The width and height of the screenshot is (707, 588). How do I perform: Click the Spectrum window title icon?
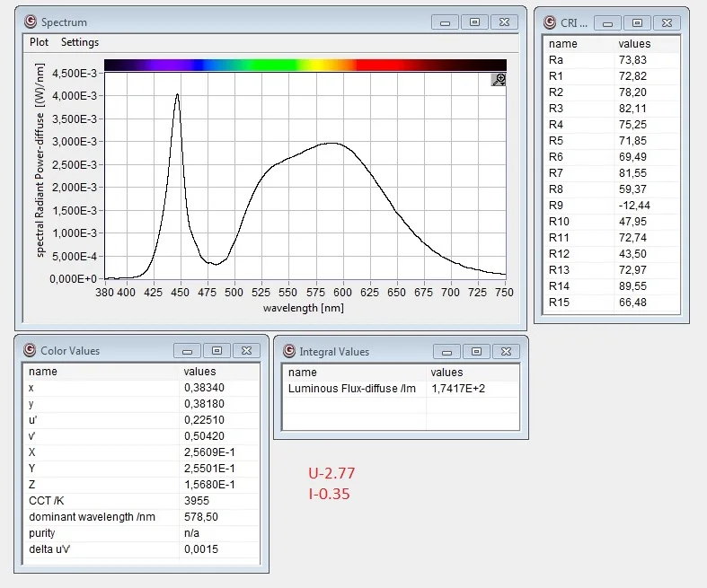click(x=31, y=22)
